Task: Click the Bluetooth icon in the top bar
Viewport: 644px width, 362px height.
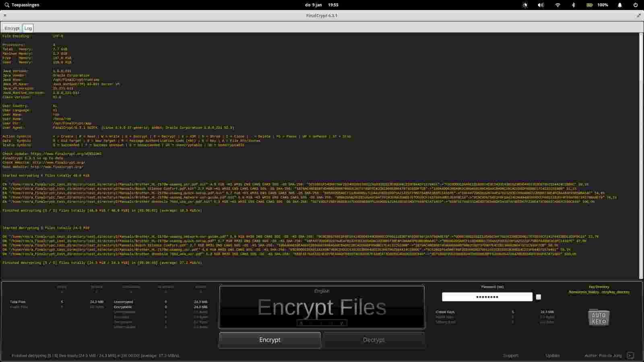Action: 573,5
